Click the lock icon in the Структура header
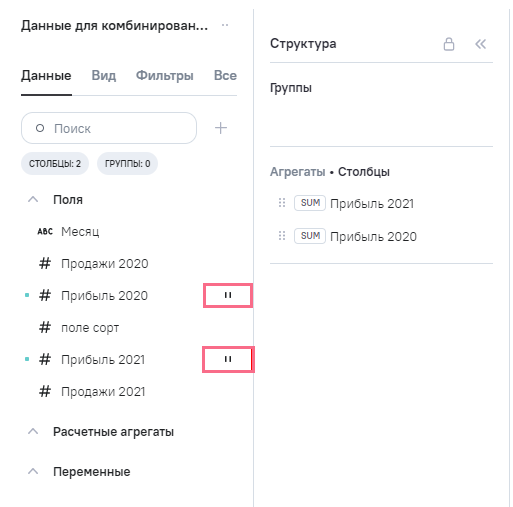 449,44
